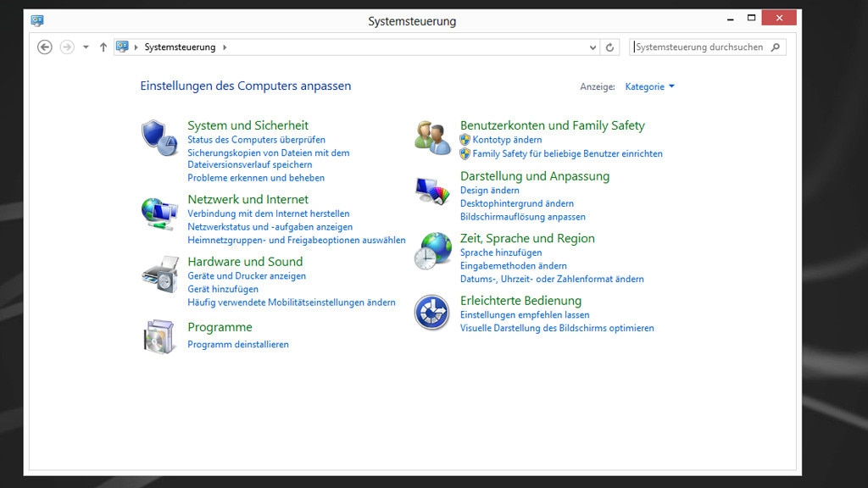Click the Benutzerkonten und Family Safety icon
Screen dimensions: 868x488
tap(431, 136)
